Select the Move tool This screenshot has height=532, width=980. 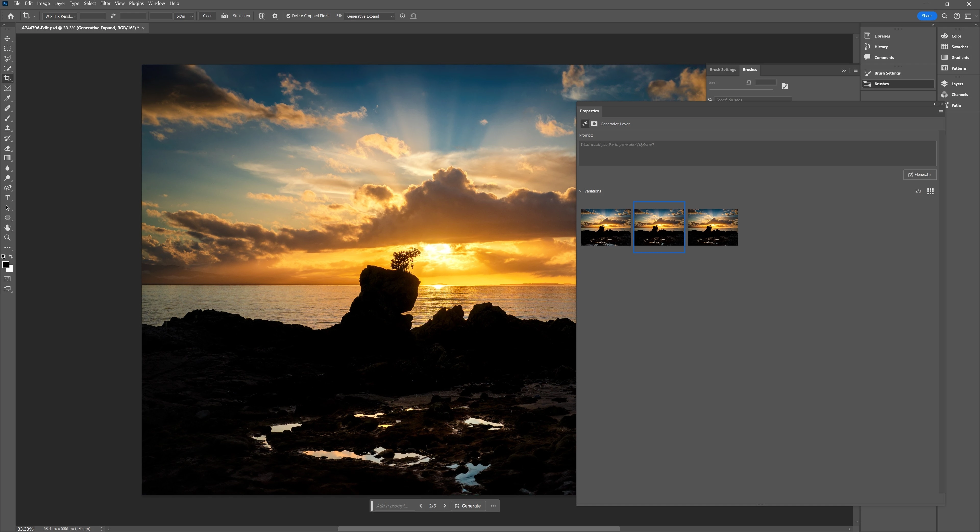coord(7,39)
